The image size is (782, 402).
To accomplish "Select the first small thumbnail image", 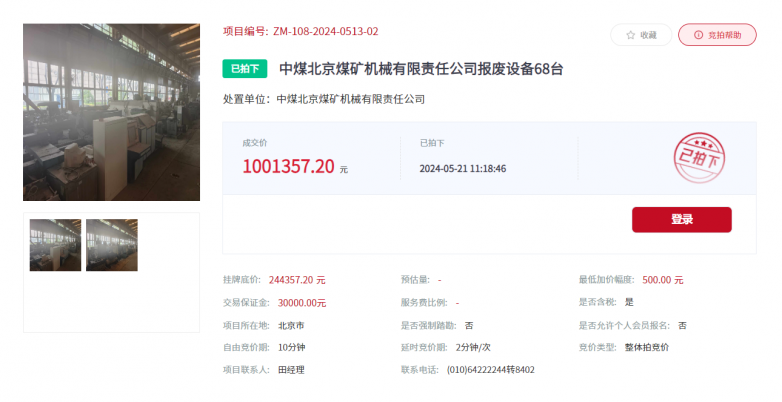I will [55, 245].
